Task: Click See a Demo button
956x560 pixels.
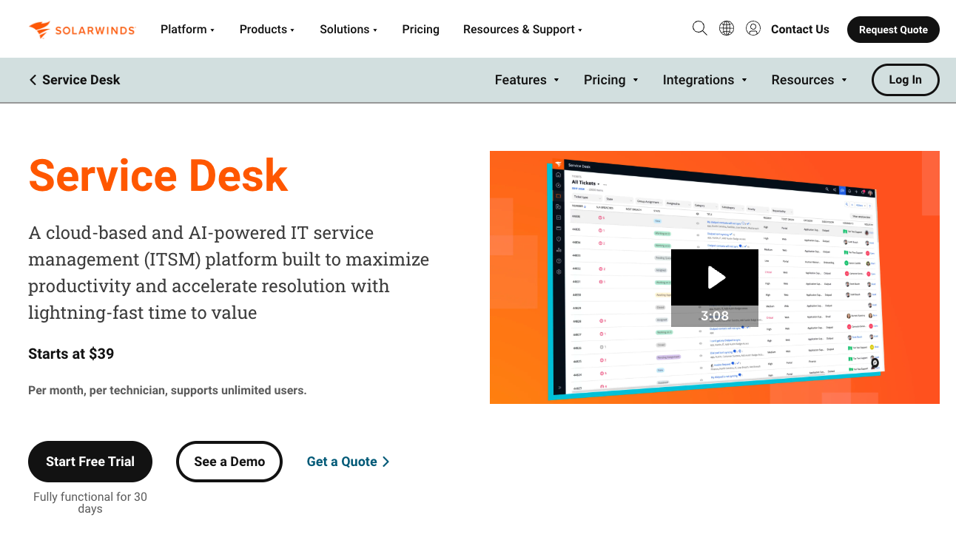Action: 229,462
